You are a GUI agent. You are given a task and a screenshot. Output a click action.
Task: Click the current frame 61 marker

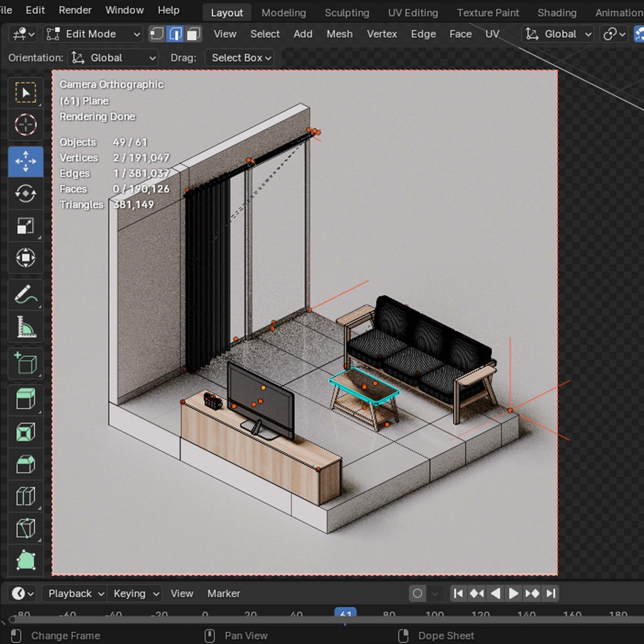pos(345,614)
